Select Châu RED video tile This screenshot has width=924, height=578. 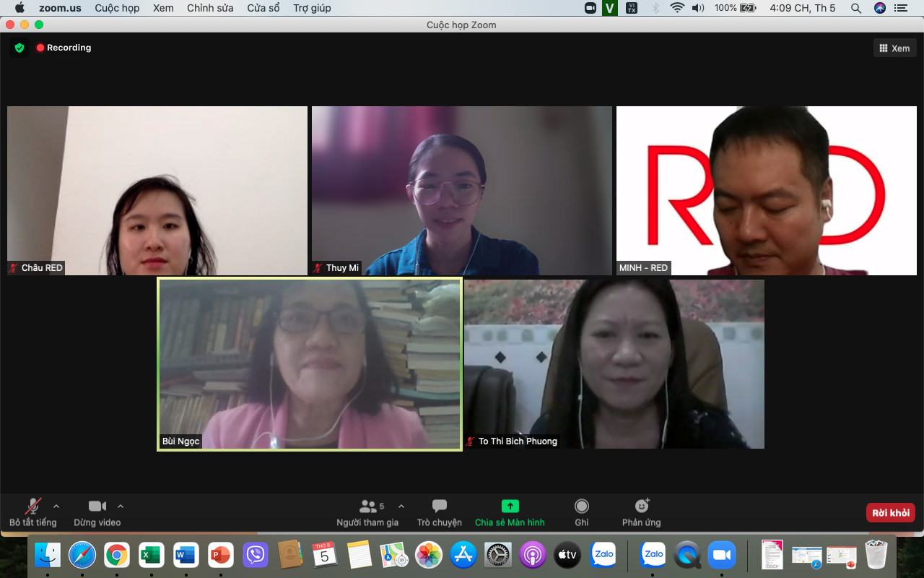point(157,191)
